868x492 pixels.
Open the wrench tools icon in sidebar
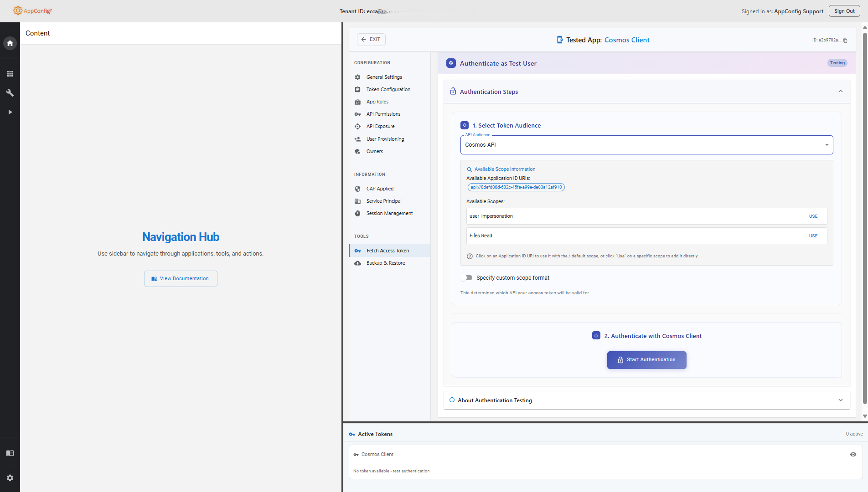pyautogui.click(x=10, y=93)
